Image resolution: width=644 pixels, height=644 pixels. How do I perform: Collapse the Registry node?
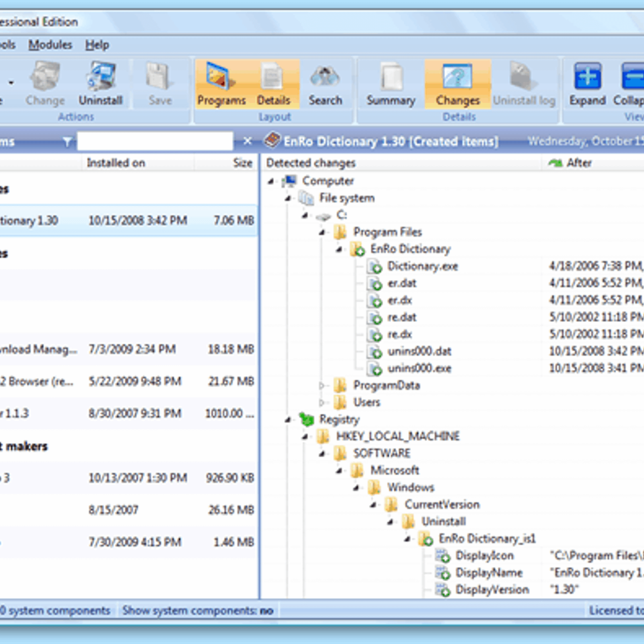pyautogui.click(x=288, y=420)
